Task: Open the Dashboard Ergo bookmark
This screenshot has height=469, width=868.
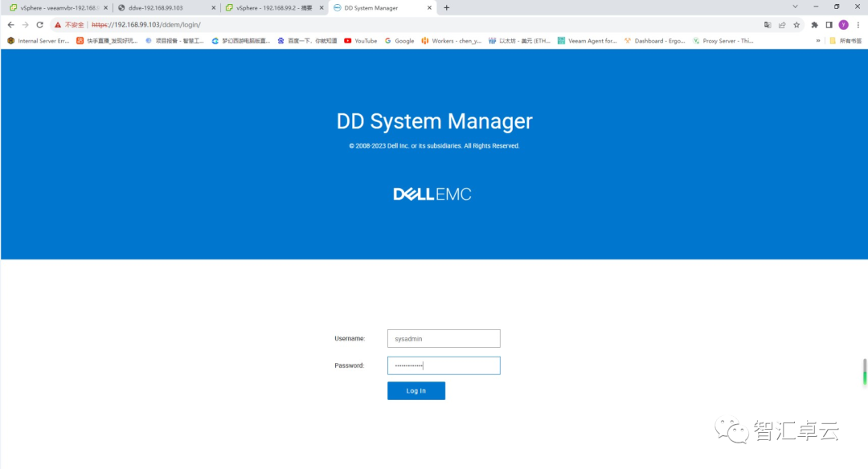Action: pyautogui.click(x=654, y=41)
